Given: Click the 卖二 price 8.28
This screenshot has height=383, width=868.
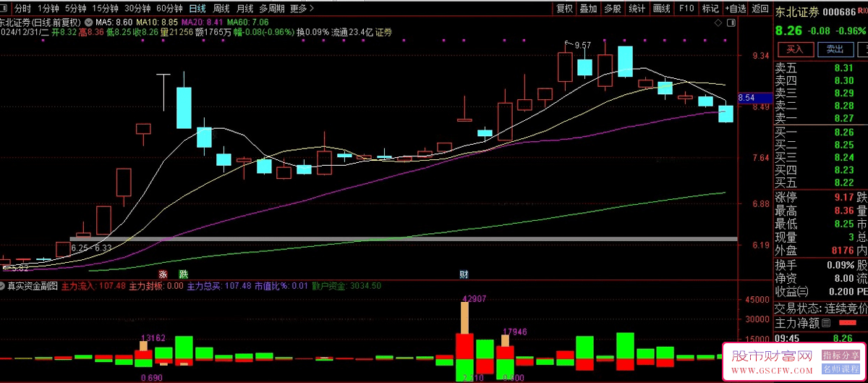Looking at the screenshot, I should pos(844,106).
